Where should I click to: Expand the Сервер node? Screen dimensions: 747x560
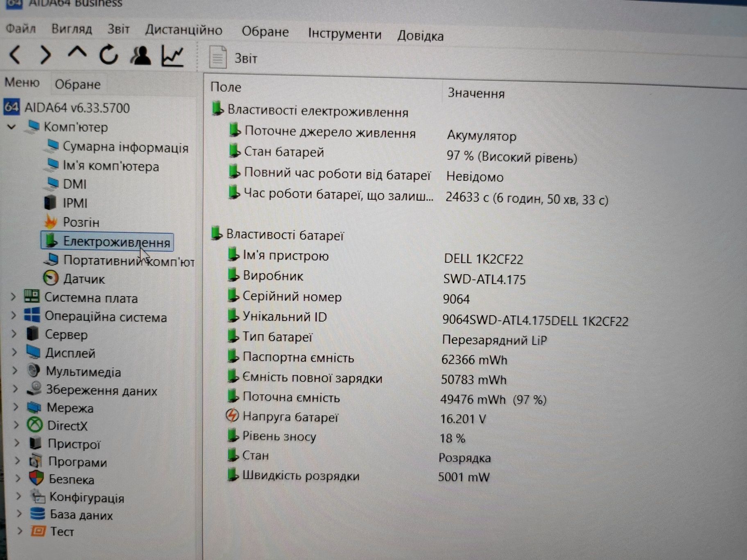click(x=14, y=334)
